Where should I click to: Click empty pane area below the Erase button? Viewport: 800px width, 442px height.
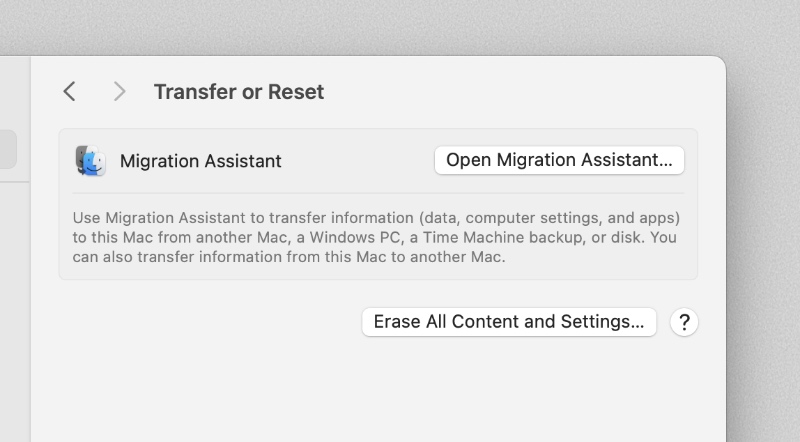380,395
